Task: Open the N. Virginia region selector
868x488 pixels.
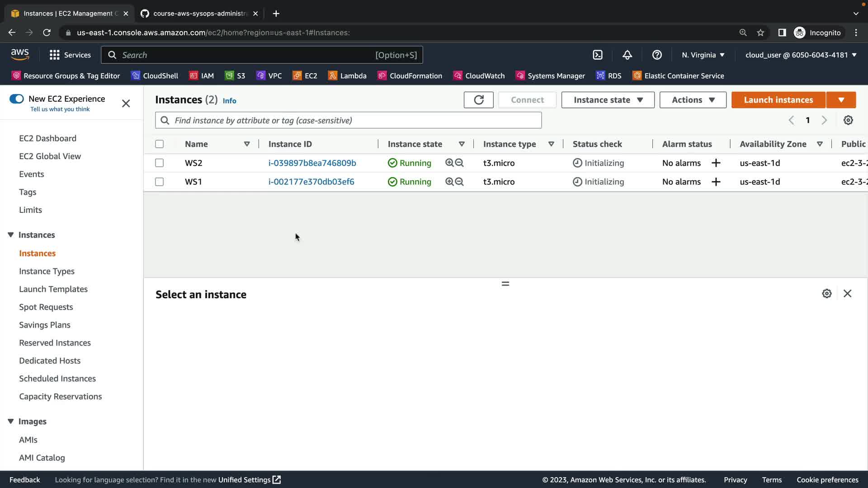Action: coord(703,55)
